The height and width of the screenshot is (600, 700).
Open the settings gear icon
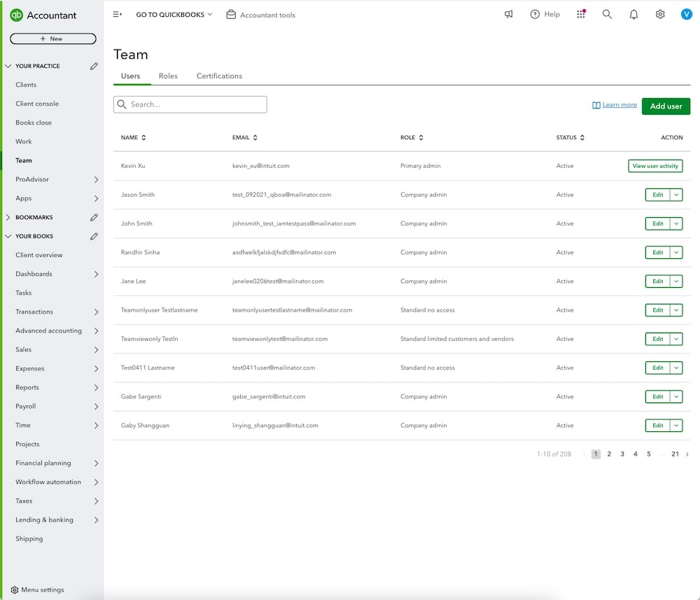click(x=659, y=14)
